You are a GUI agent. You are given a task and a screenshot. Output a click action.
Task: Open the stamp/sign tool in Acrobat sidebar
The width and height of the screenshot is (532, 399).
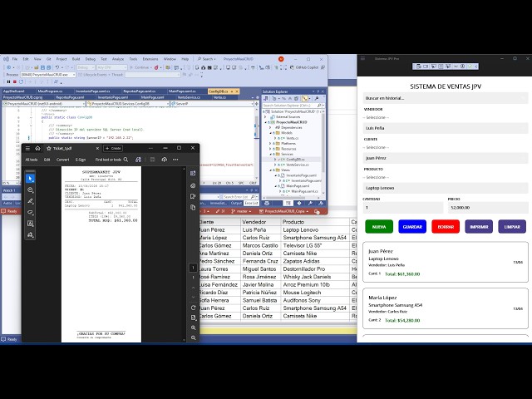click(30, 234)
